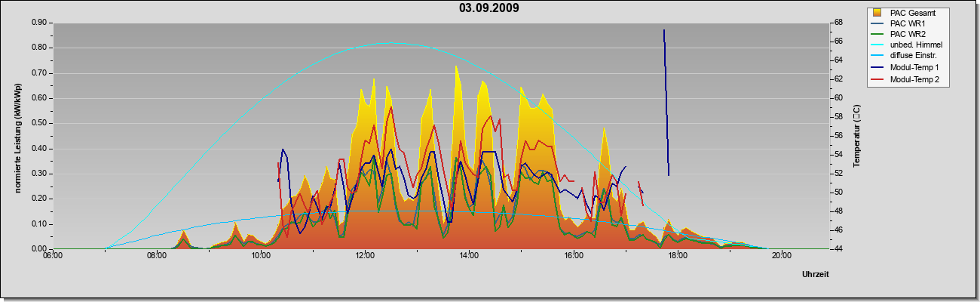Click the 0.10 power axis value
The width and height of the screenshot is (980, 302).
coord(38,224)
